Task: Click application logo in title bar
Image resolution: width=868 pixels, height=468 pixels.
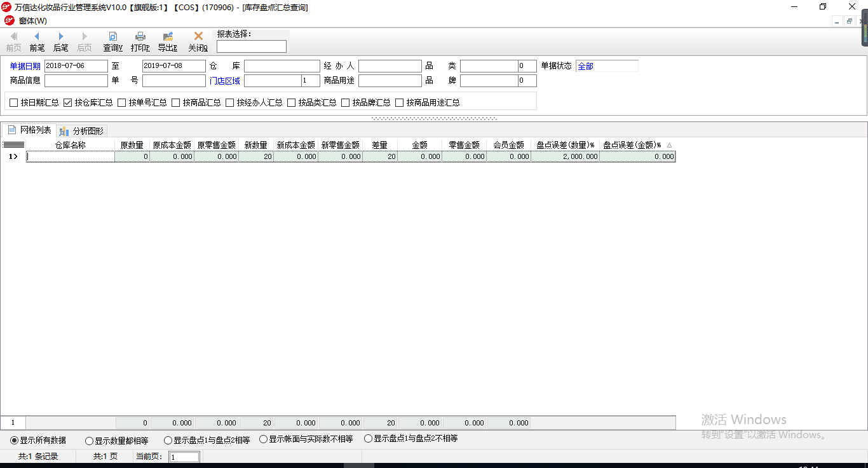Action: pyautogui.click(x=6, y=7)
